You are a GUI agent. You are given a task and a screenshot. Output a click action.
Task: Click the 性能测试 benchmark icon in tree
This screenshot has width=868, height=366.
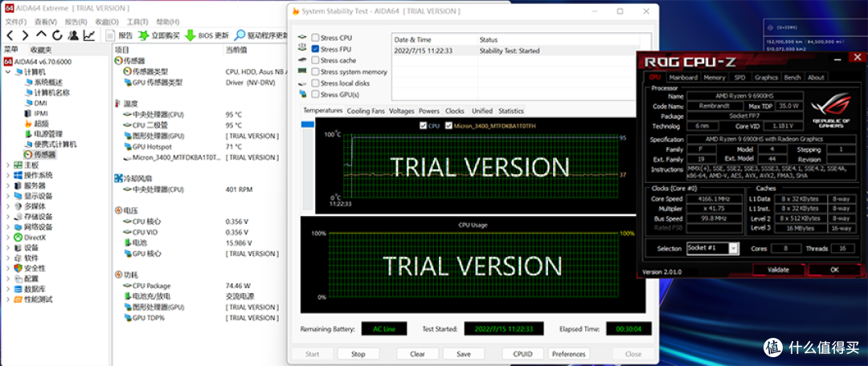click(18, 299)
